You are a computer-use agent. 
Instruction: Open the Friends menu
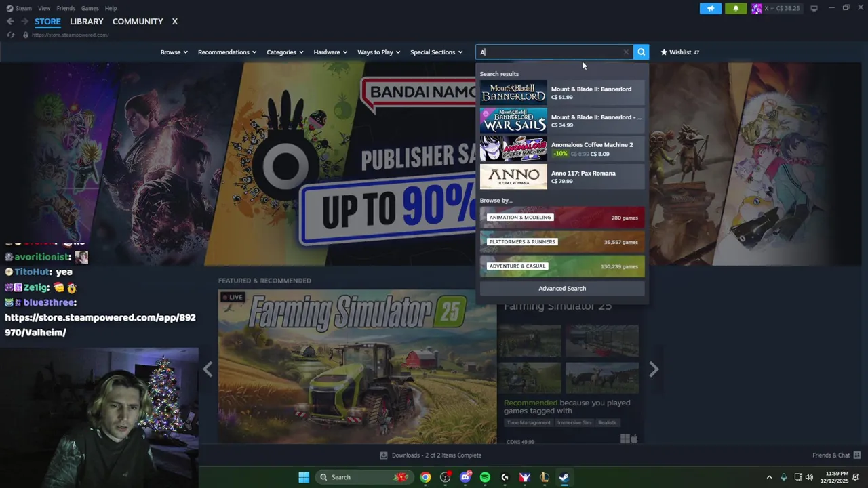[x=66, y=8]
